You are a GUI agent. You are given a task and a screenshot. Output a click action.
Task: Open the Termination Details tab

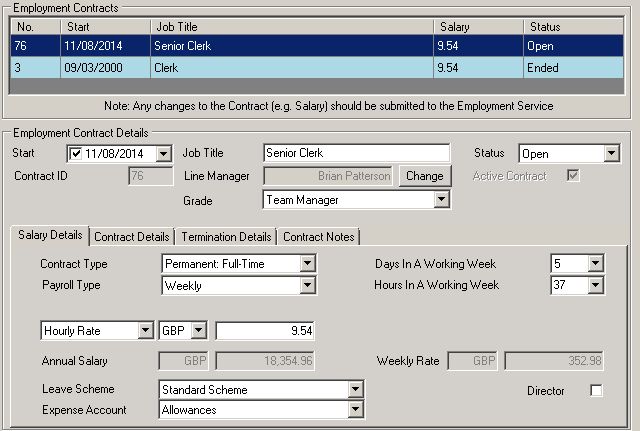point(226,237)
